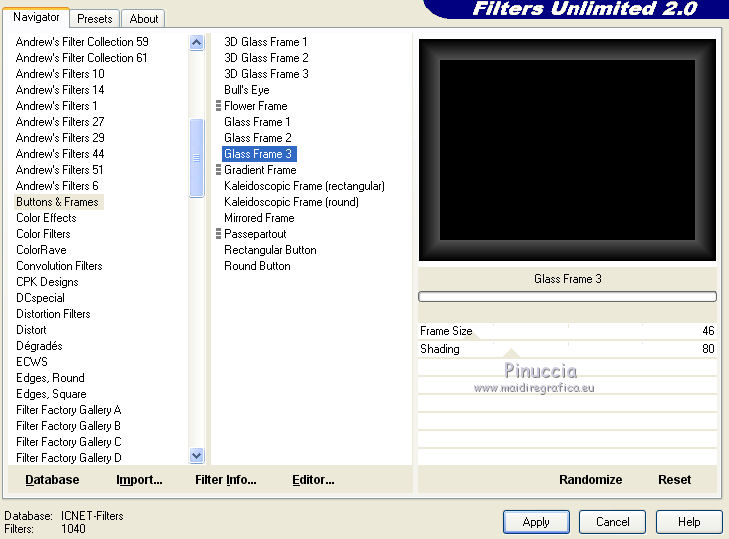Show Filter Info... details
The width and height of the screenshot is (729, 539).
[x=225, y=479]
